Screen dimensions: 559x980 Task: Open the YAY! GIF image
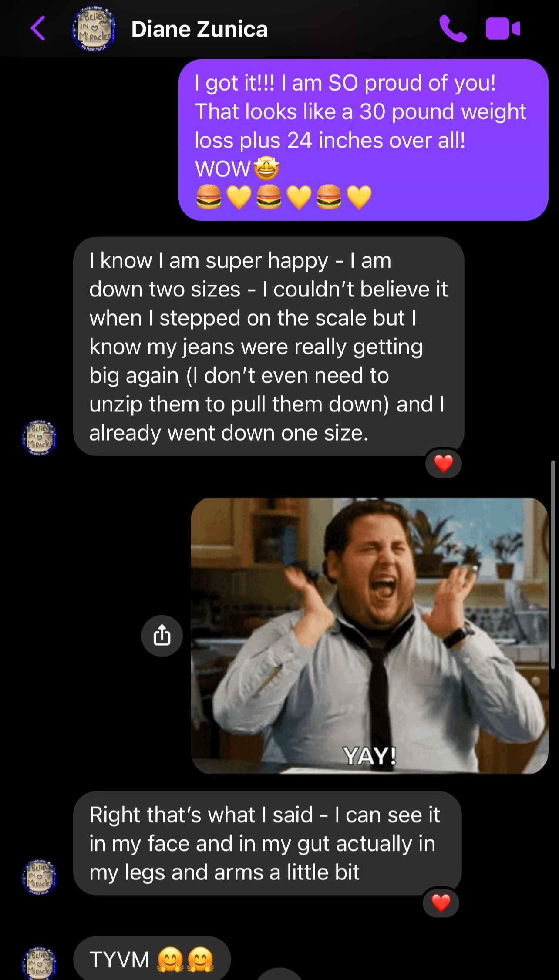point(369,636)
